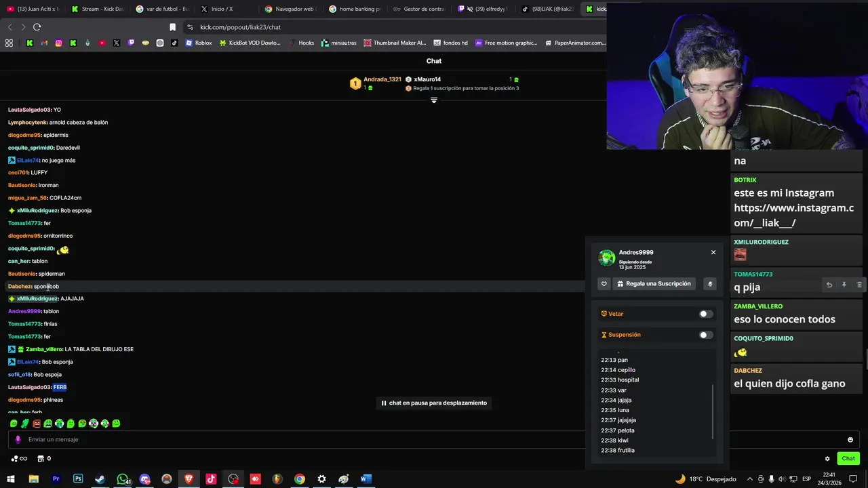Click the highlighted FERB message
The height and width of the screenshot is (488, 868).
(60, 387)
